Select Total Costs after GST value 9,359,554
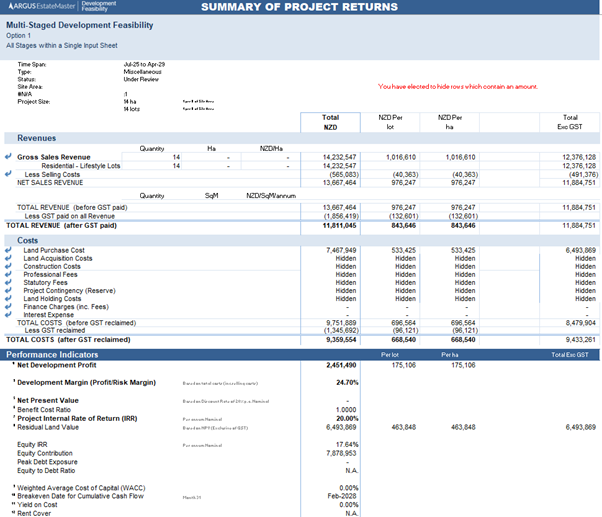This screenshot has width=602, height=517. coord(341,340)
